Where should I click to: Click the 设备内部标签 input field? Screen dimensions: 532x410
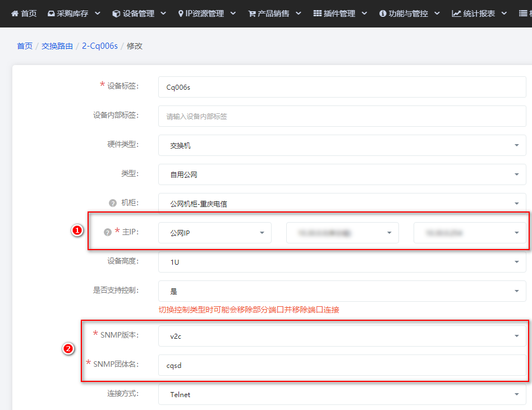click(342, 116)
